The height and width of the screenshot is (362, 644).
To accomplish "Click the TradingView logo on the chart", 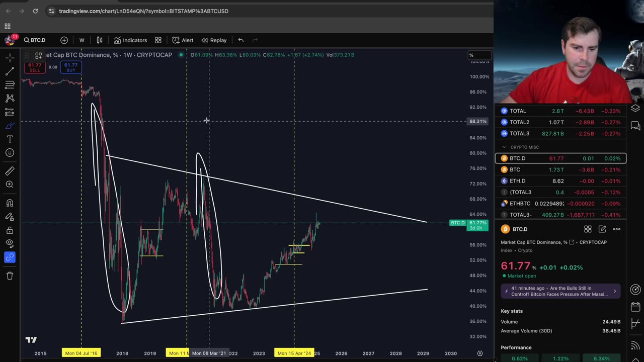I will (x=31, y=340).
